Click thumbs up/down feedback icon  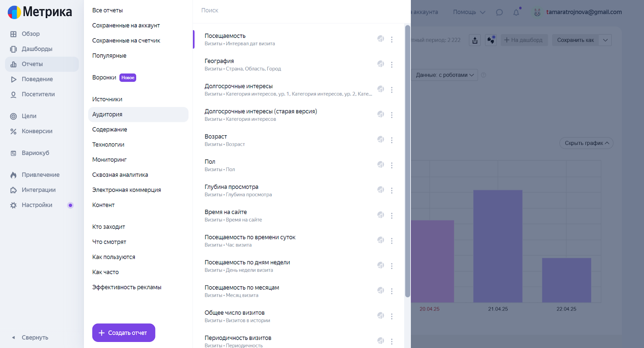coord(491,40)
